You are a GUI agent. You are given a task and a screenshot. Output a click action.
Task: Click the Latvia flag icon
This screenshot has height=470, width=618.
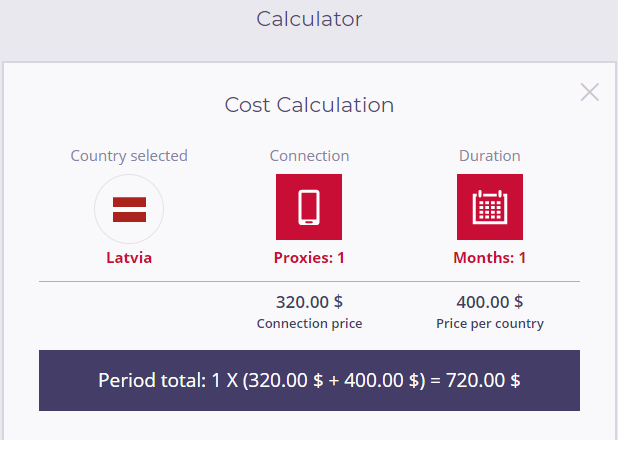[x=129, y=209]
